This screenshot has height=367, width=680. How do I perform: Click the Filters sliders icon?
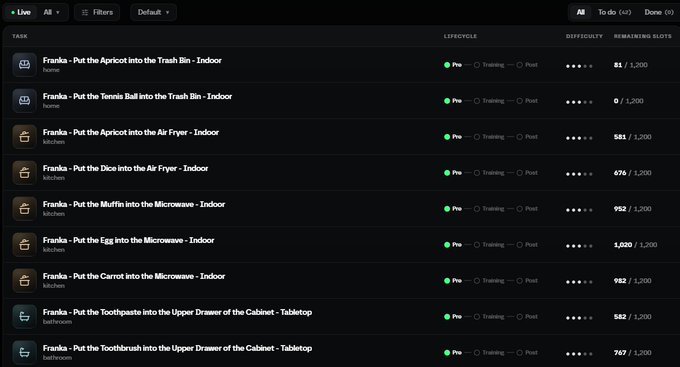[x=85, y=13]
